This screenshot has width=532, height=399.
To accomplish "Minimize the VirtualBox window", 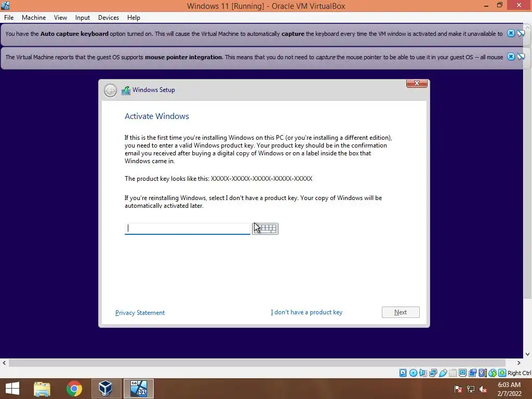I will click(486, 5).
